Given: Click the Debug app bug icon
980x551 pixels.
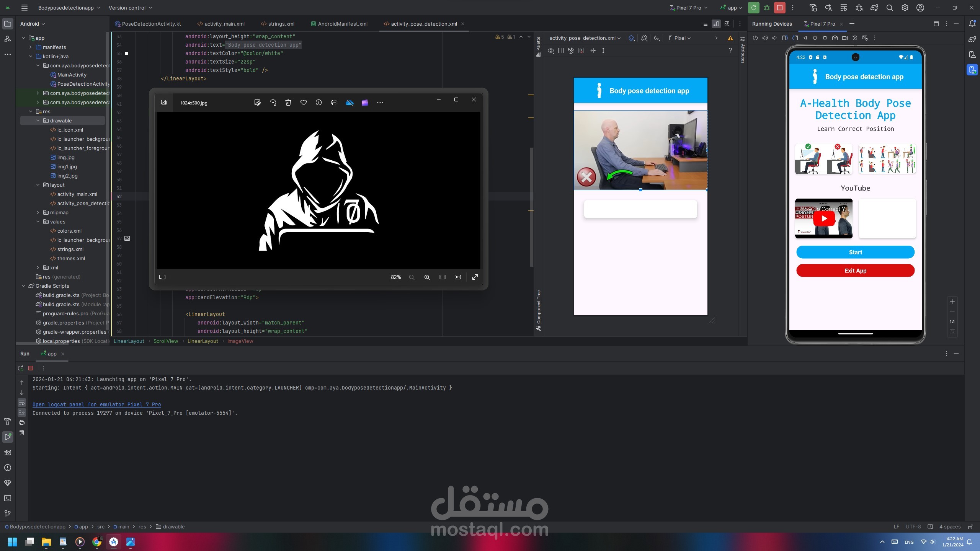Looking at the screenshot, I should pos(766,8).
